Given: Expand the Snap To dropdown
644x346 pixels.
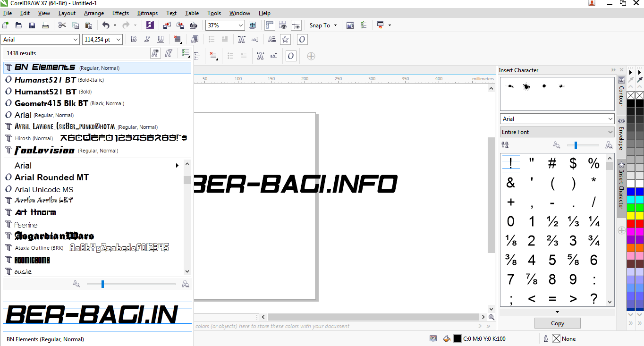Looking at the screenshot, I should point(335,25).
